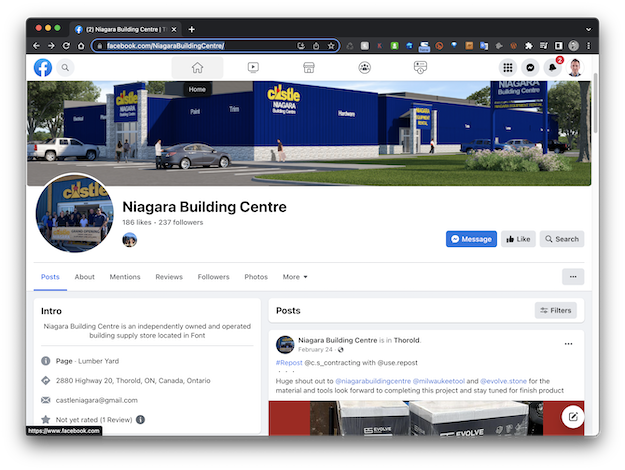
Task: Open the post options three-dot menu
Action: click(x=568, y=344)
